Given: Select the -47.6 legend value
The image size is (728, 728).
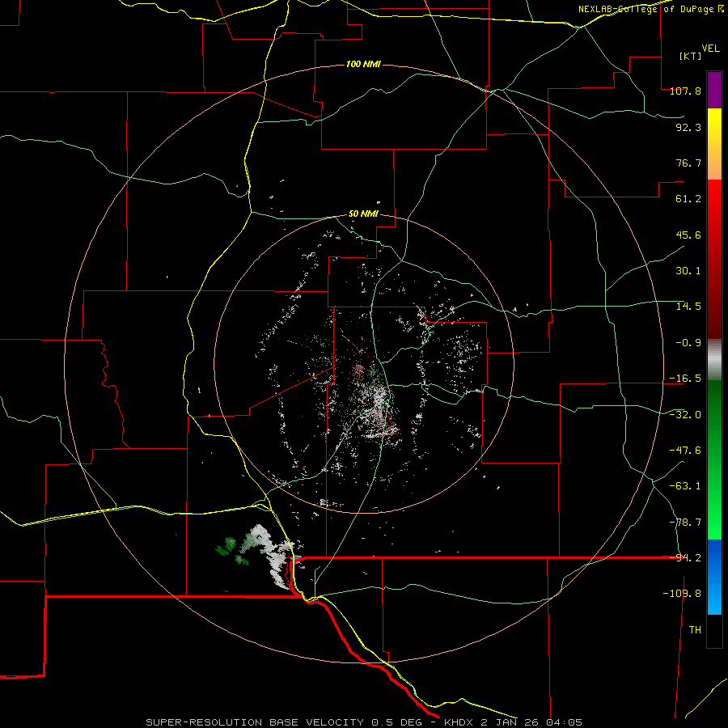Looking at the screenshot, I should point(685,451).
